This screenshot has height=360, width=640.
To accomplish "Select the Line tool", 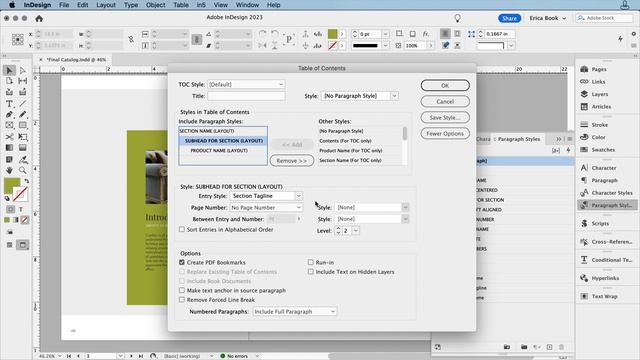I will click(23, 104).
